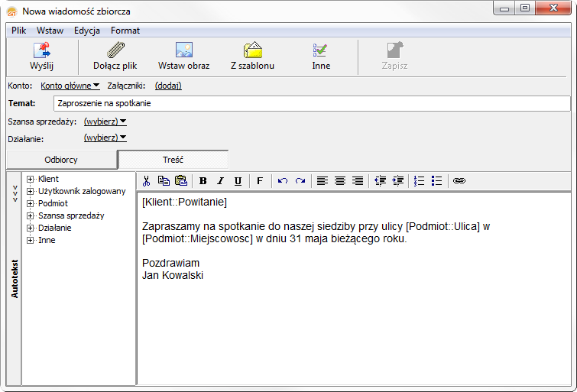Click the Wyślij send button
Viewport: 577px width, 392px height.
41,57
